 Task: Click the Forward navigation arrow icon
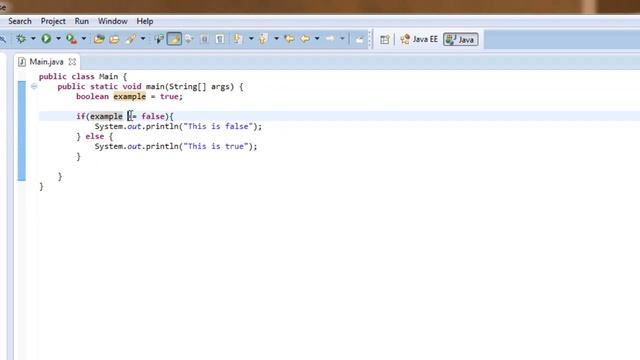click(330, 39)
